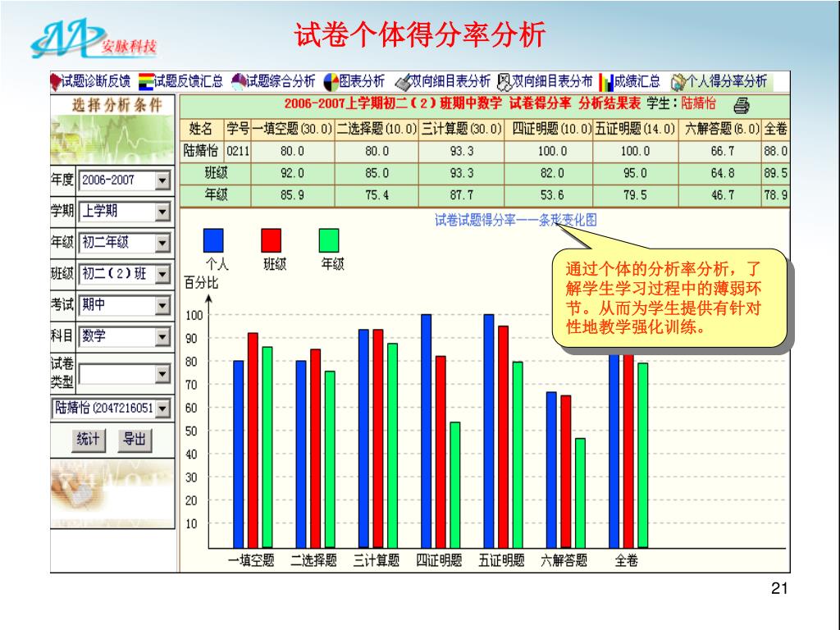Open the 试题诊断反馈 menu item
Image resolution: width=840 pixels, height=630 pixels.
click(x=96, y=81)
